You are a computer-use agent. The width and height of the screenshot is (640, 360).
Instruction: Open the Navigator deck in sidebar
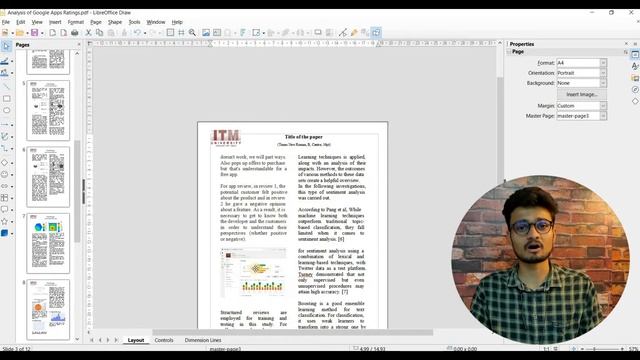point(635,89)
